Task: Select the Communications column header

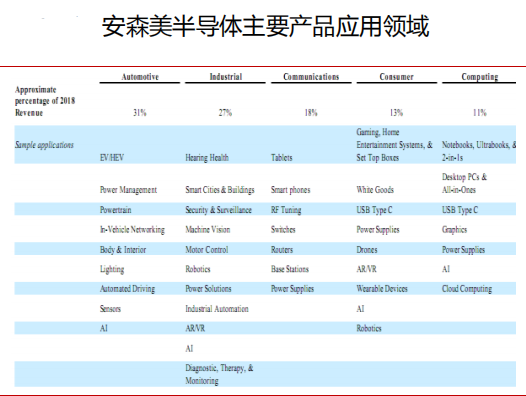Action: click(x=311, y=77)
